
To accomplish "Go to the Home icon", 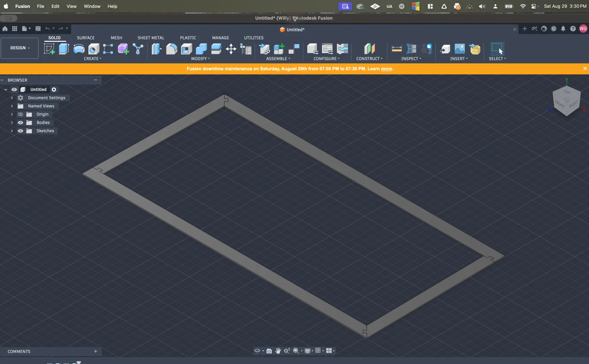I will tap(5, 29).
